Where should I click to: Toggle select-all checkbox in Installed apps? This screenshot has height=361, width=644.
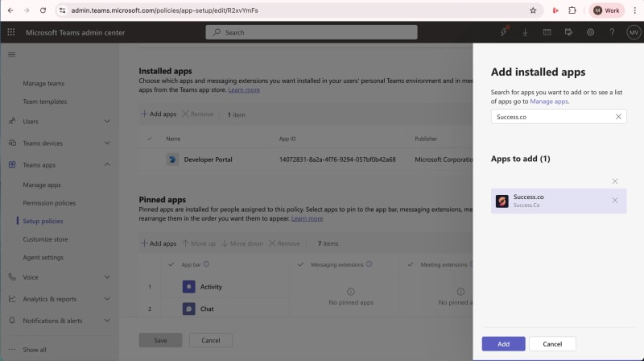click(x=150, y=139)
